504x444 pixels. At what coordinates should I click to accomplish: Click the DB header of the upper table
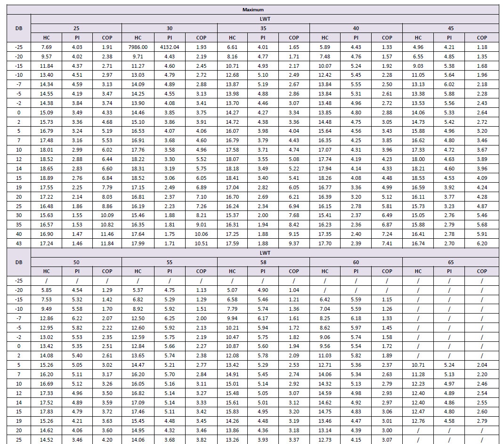click(18, 28)
